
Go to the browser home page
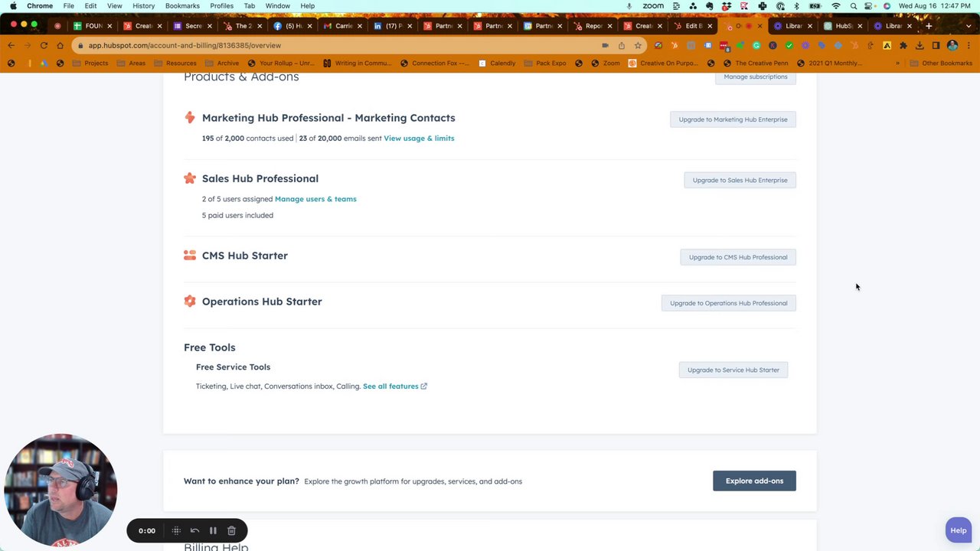pos(60,45)
